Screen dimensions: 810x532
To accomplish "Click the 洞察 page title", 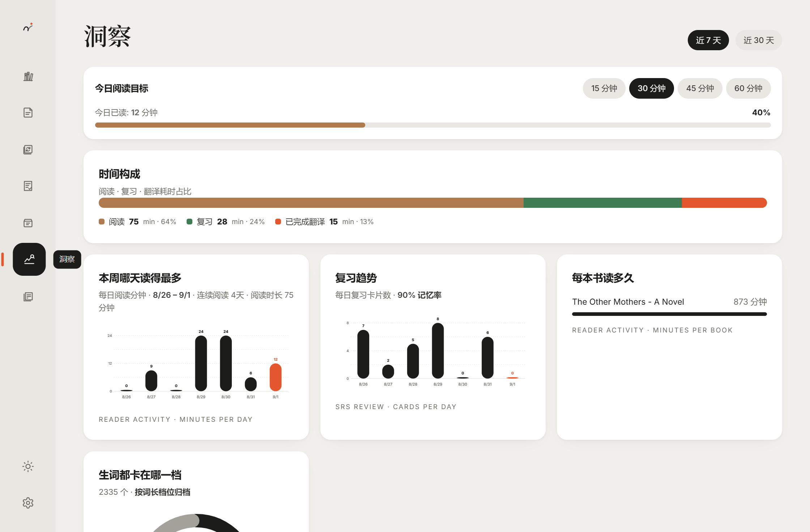I will [107, 36].
